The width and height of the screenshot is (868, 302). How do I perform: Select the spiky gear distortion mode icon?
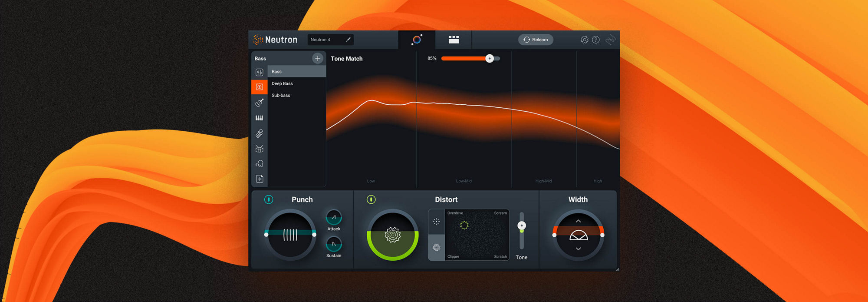point(437,247)
